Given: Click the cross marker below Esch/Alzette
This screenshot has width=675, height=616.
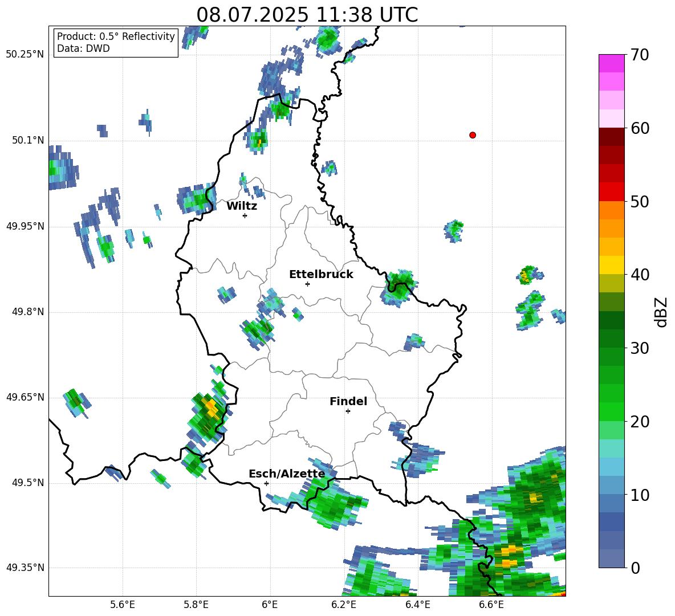Looking at the screenshot, I should (266, 483).
